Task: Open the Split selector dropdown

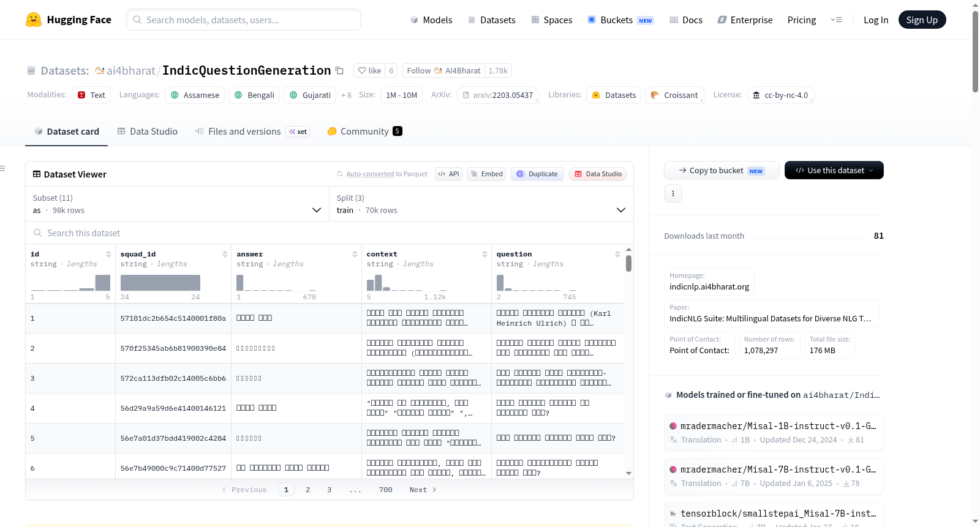Action: point(481,204)
